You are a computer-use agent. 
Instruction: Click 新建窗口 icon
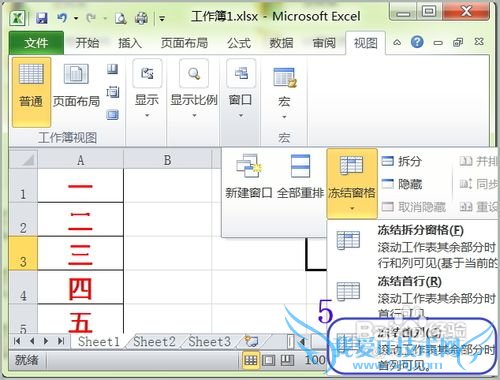[248, 176]
